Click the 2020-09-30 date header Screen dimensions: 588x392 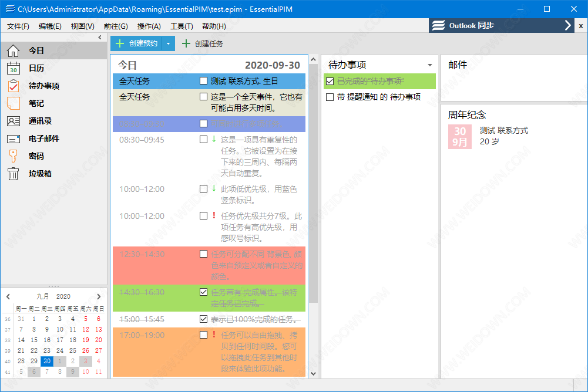coord(272,65)
